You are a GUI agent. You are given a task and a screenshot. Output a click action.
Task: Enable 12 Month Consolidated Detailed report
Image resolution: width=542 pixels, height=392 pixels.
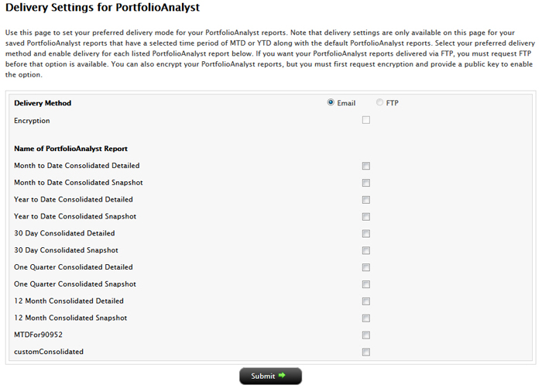coord(366,301)
